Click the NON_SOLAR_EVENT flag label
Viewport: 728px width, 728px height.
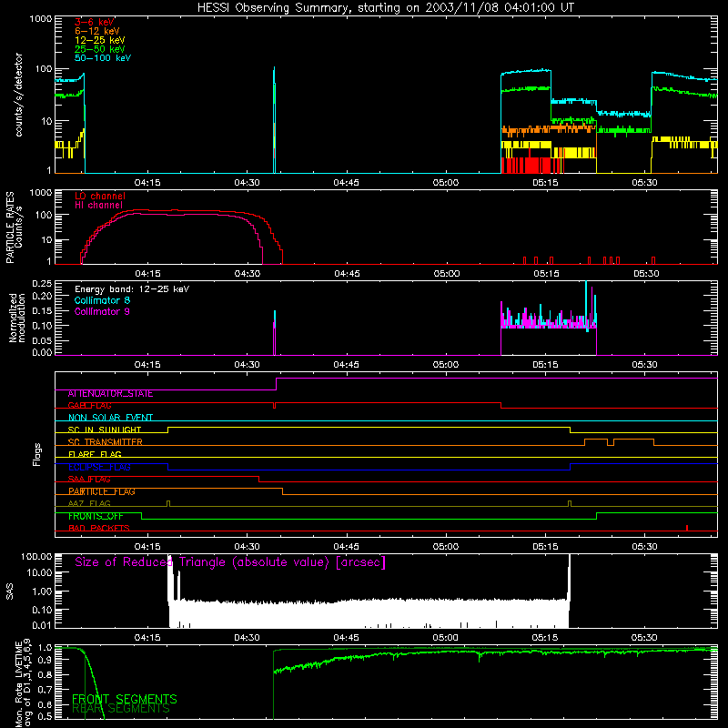110,418
